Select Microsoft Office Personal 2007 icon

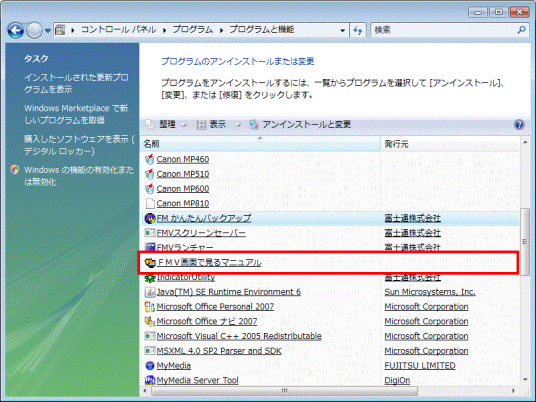149,307
